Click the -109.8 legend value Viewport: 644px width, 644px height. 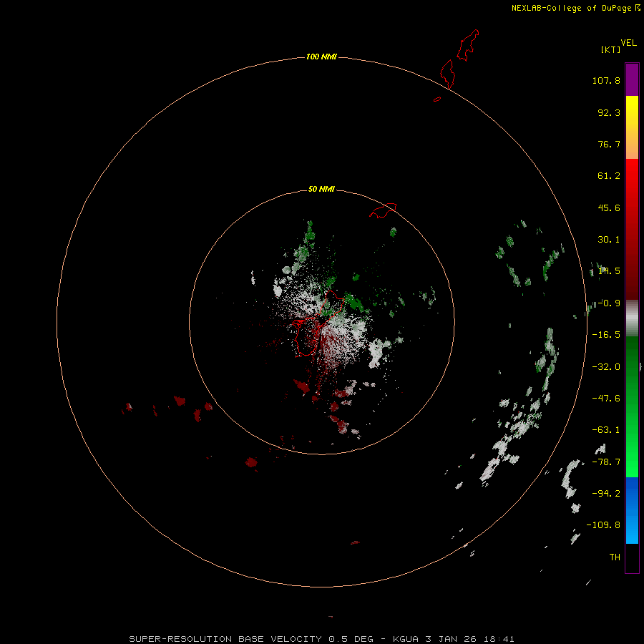pos(603,525)
